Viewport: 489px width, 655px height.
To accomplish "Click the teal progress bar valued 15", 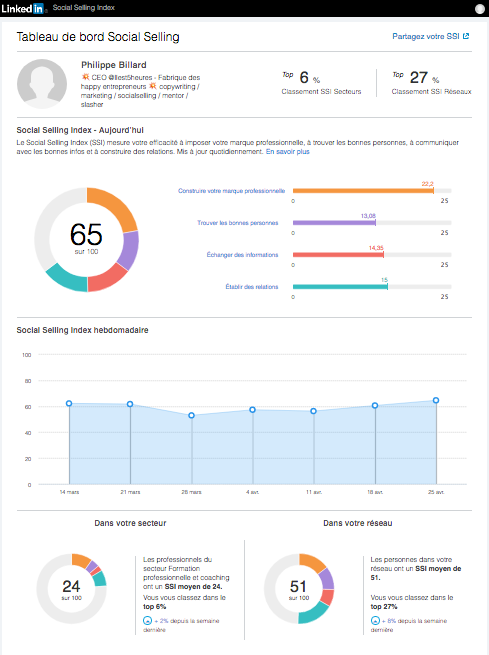I will coord(340,287).
